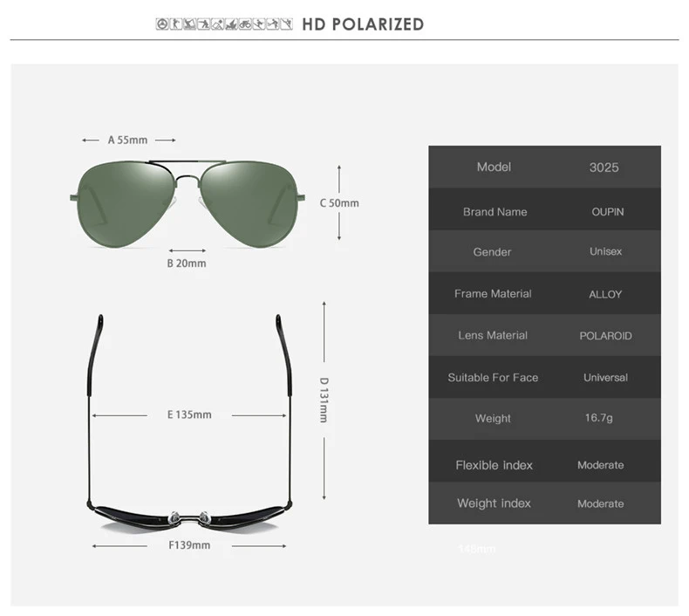The image size is (689, 616).
Task: Click the 'E 135mm' inner width label
Action: [189, 414]
